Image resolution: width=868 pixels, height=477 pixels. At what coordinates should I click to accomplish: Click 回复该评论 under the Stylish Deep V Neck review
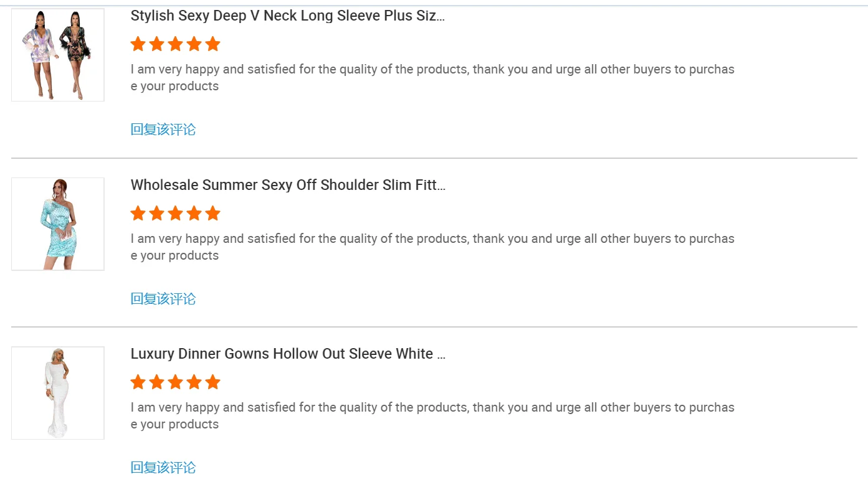[163, 130]
